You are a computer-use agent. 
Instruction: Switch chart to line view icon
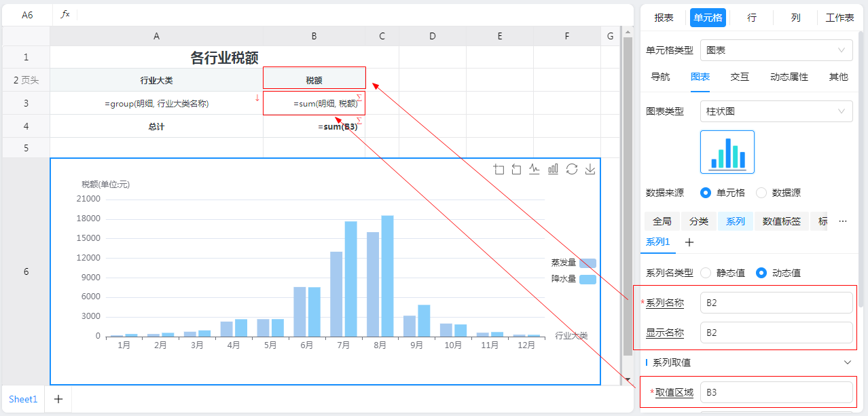pyautogui.click(x=535, y=170)
